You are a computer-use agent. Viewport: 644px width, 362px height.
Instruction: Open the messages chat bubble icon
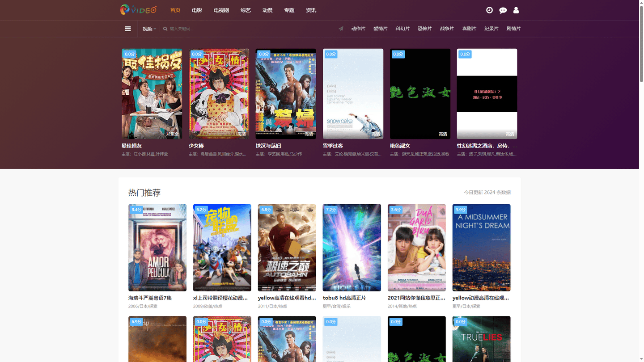pos(503,10)
